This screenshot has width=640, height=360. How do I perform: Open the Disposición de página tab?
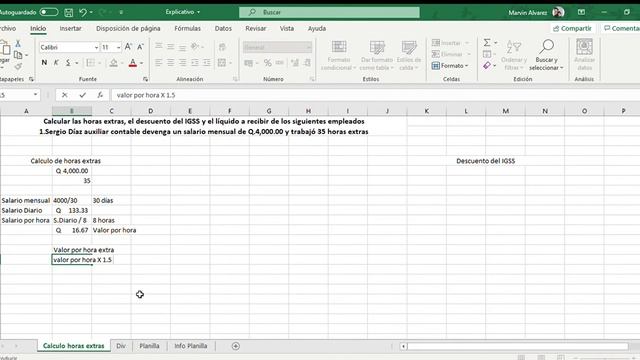pos(128,29)
